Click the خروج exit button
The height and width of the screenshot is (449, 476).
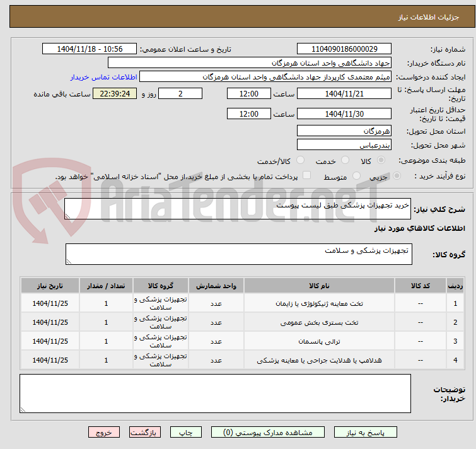(104, 433)
